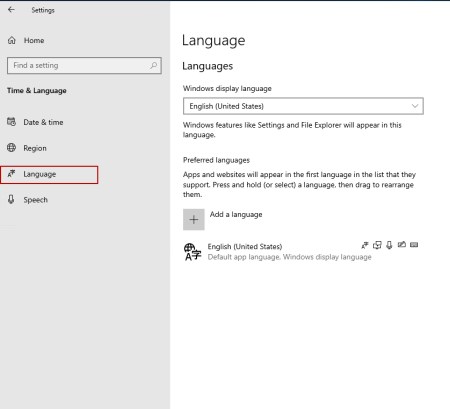
Task: Click the Region globe icon
Action: tap(11, 148)
